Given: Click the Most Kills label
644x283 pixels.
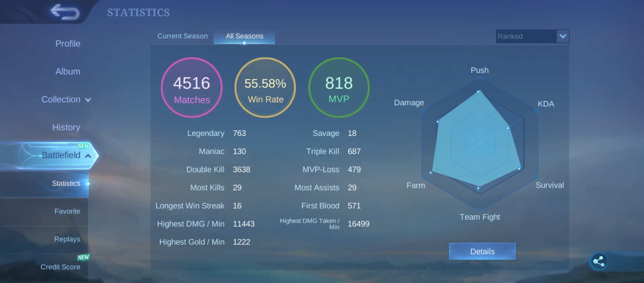Looking at the screenshot, I should click(207, 188).
